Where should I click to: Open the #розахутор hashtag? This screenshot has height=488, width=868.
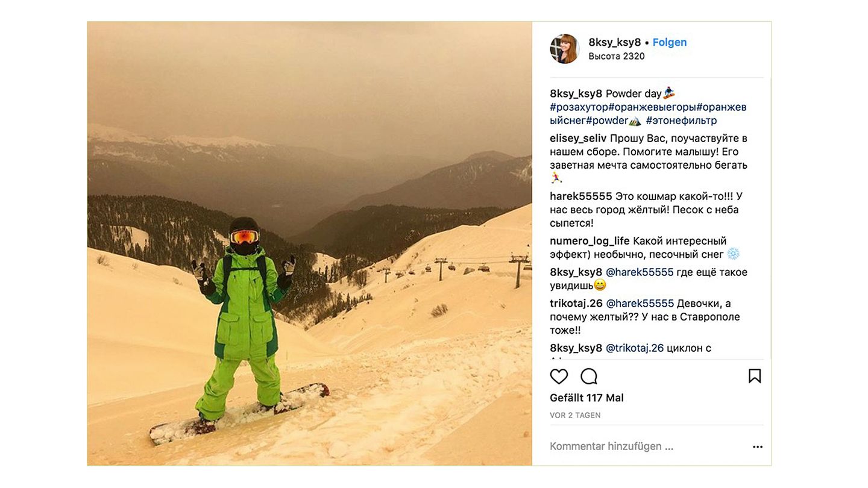[x=579, y=107]
